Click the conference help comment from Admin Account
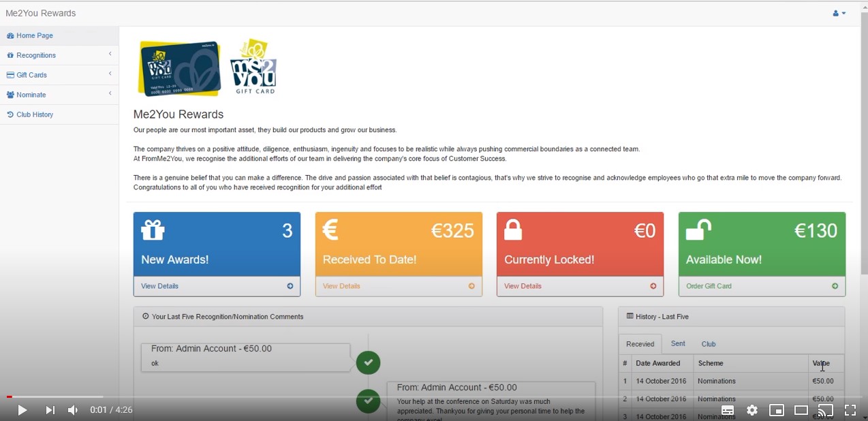The height and width of the screenshot is (421, 868). 491,402
